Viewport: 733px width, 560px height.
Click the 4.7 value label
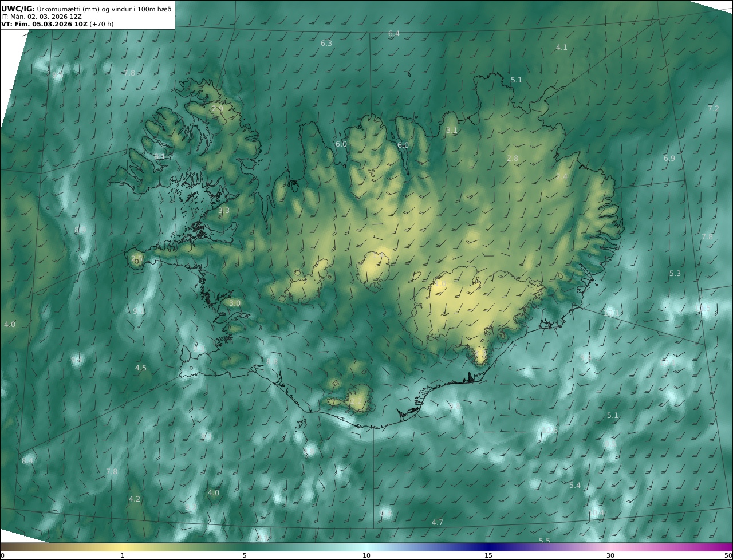[438, 522]
